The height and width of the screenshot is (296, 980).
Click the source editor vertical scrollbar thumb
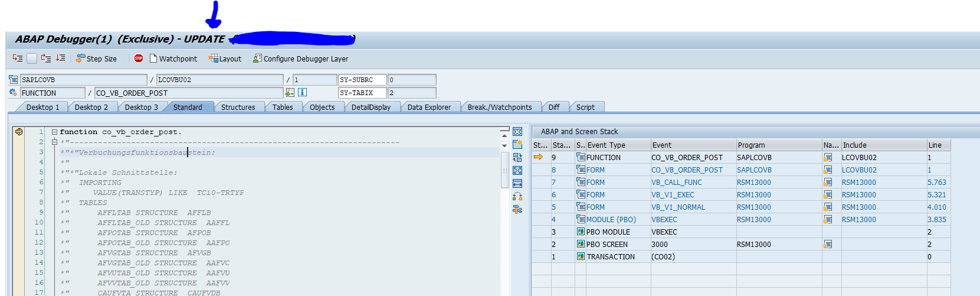(504, 170)
